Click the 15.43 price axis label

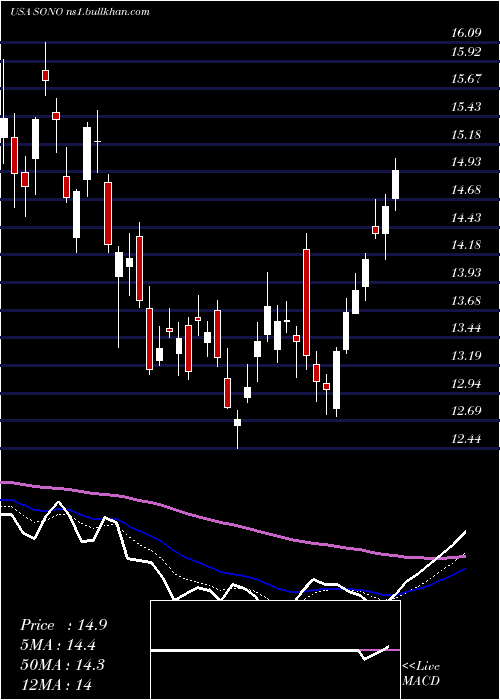(466, 107)
